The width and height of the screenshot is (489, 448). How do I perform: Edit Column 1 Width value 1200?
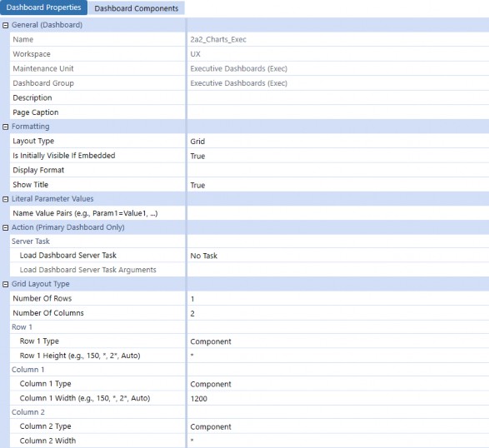tap(338, 398)
